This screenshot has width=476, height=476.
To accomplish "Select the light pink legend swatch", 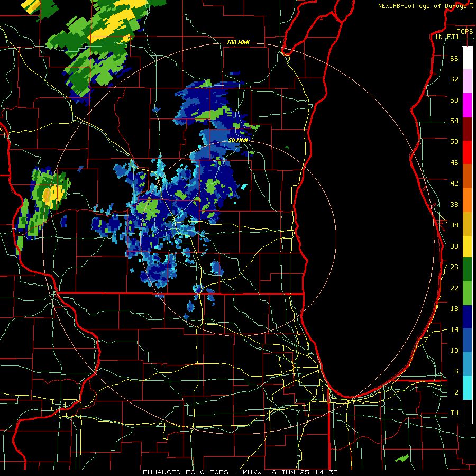I will [467, 81].
